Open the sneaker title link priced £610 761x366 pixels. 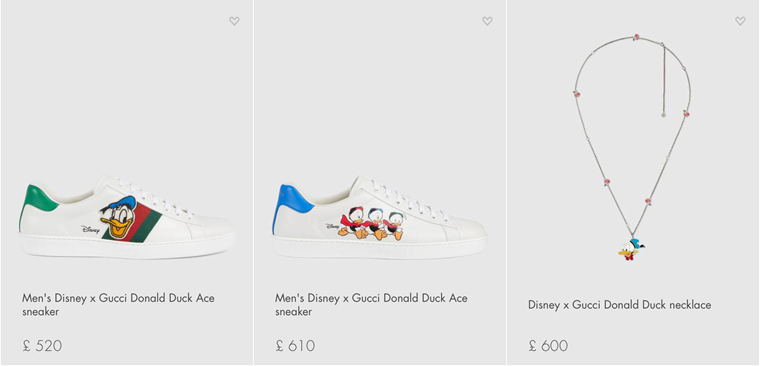point(371,305)
